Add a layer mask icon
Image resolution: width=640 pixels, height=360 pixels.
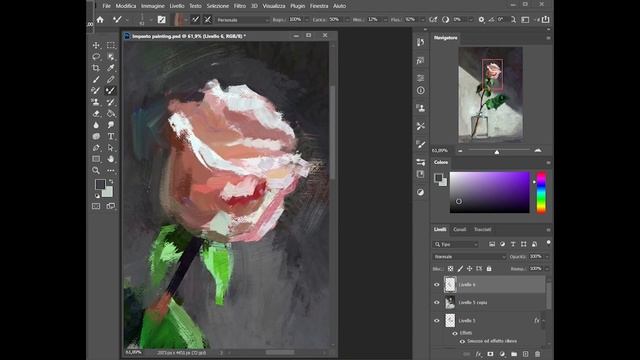490,354
